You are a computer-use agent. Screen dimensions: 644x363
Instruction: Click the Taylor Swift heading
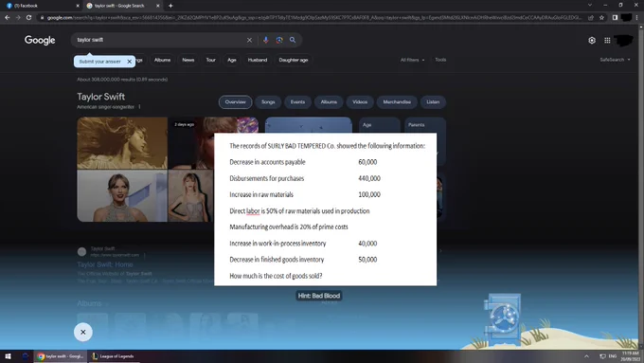[101, 97]
